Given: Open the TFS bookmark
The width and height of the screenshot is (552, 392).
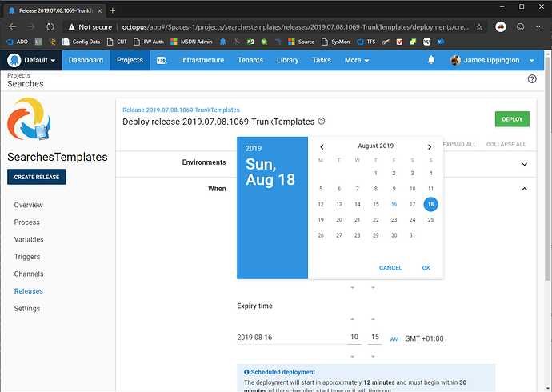Looking at the screenshot, I should point(366,42).
